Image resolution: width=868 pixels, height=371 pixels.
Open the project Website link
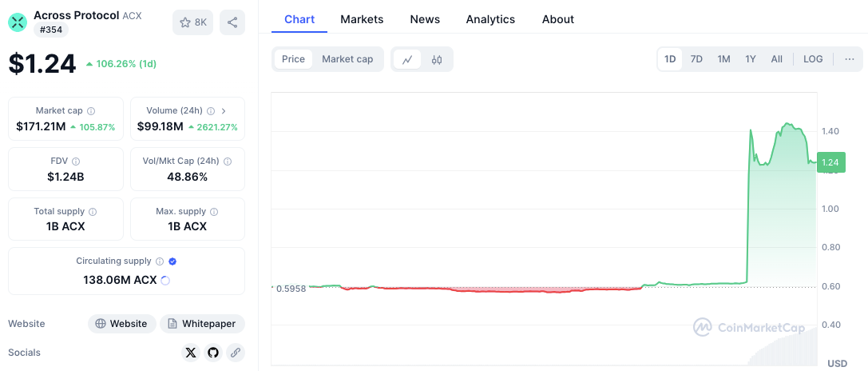tap(122, 324)
